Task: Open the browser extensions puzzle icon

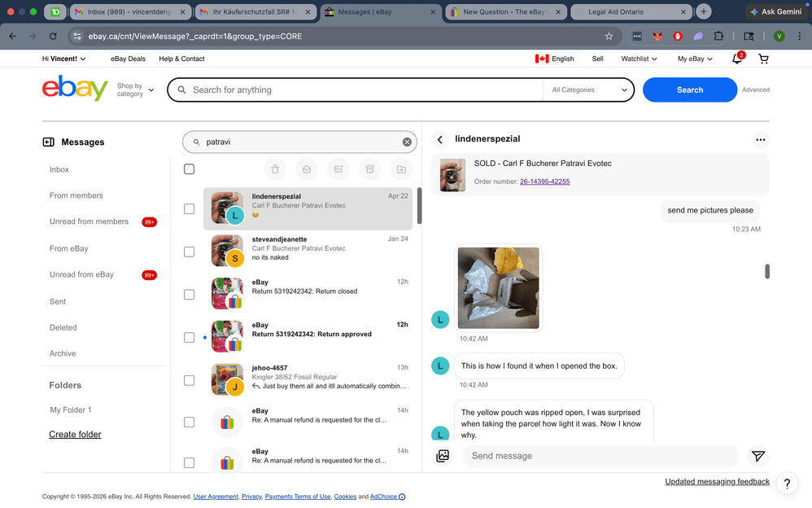Action: pos(718,37)
